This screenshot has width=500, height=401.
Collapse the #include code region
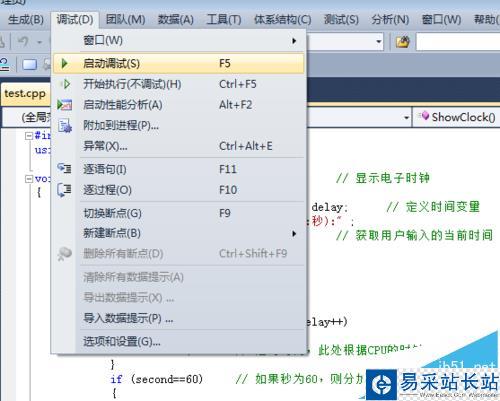[29, 135]
